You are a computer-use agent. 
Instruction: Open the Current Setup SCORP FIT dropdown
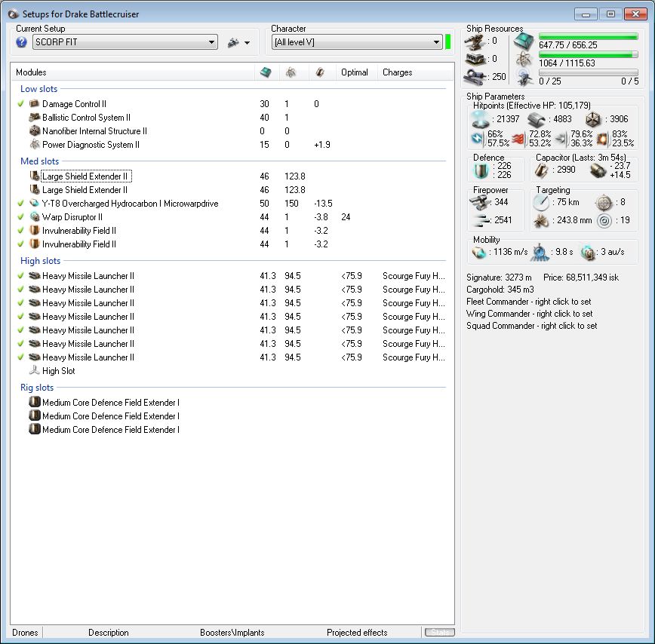(125, 42)
